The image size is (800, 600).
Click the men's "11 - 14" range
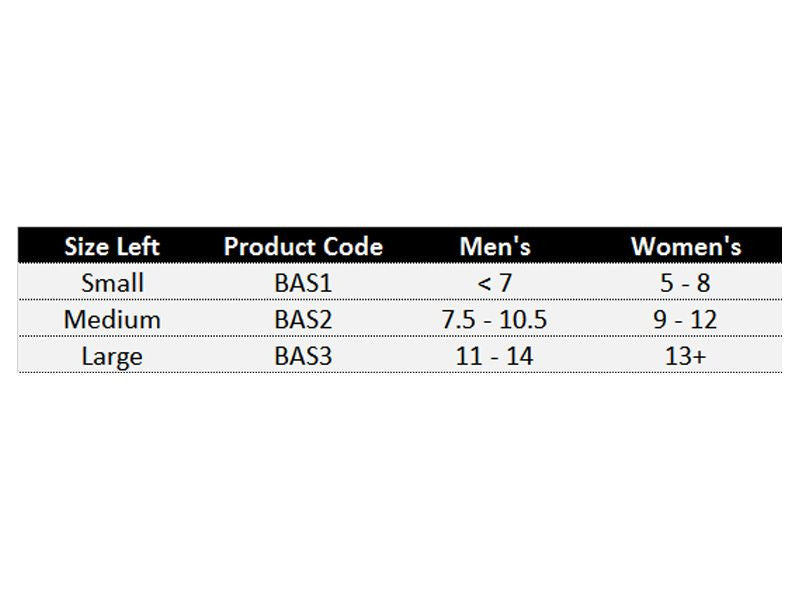click(494, 357)
